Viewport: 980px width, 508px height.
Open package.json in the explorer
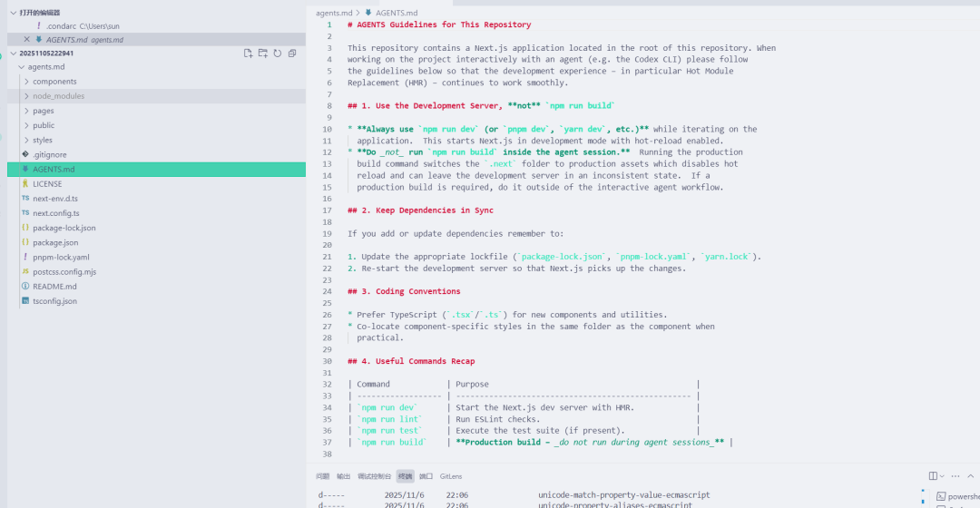pos(156,242)
